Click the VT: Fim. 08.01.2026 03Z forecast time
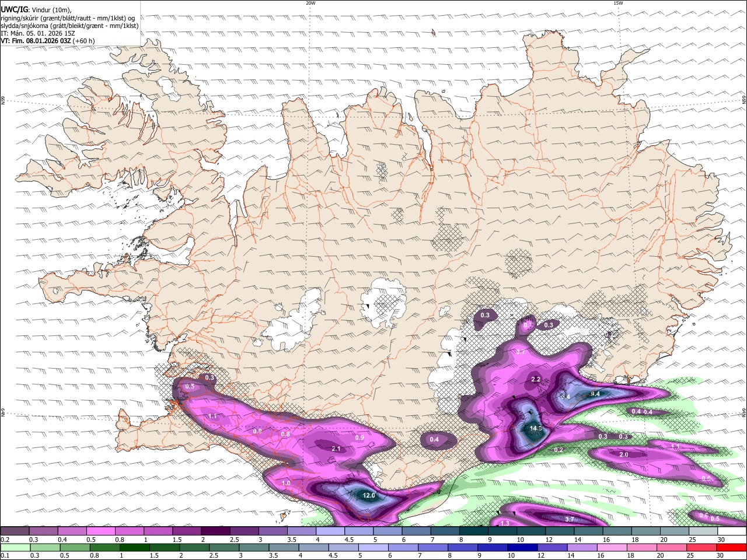This screenshot has width=747, height=560. click(36, 41)
